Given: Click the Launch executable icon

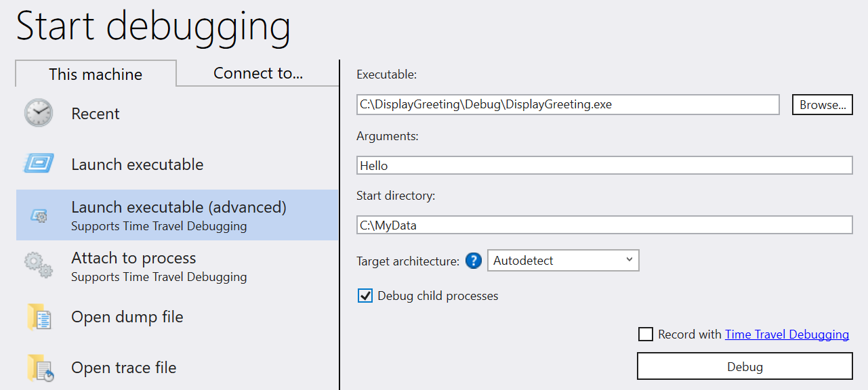Looking at the screenshot, I should coord(39,163).
